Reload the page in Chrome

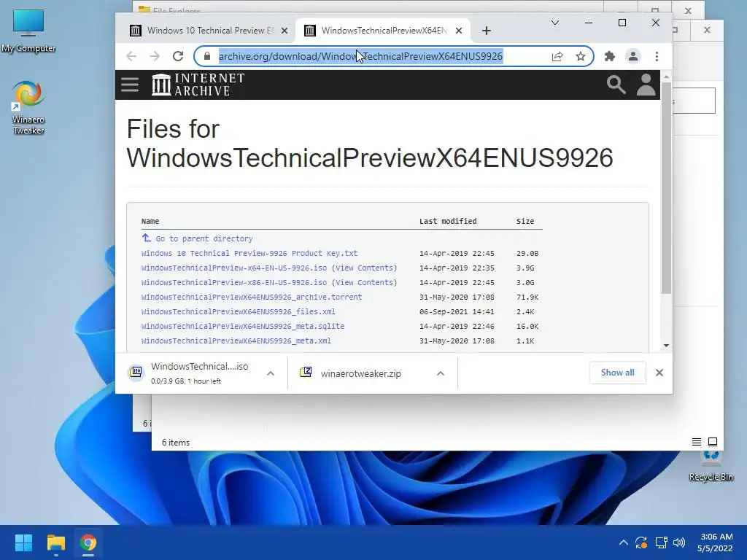(178, 56)
